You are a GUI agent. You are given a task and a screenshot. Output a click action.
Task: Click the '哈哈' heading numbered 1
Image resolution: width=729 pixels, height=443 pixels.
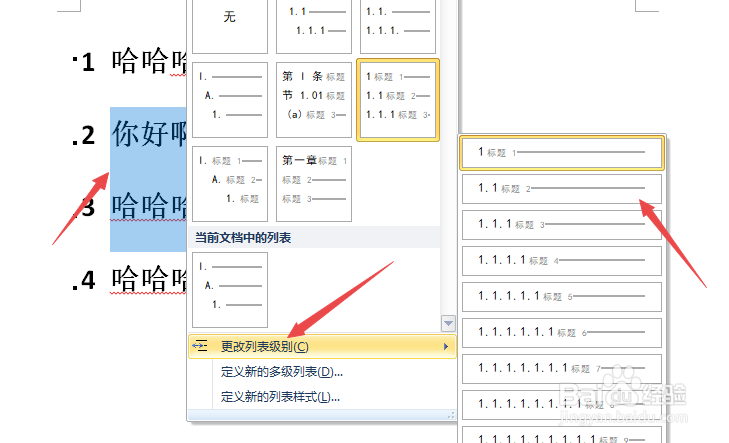pyautogui.click(x=149, y=61)
